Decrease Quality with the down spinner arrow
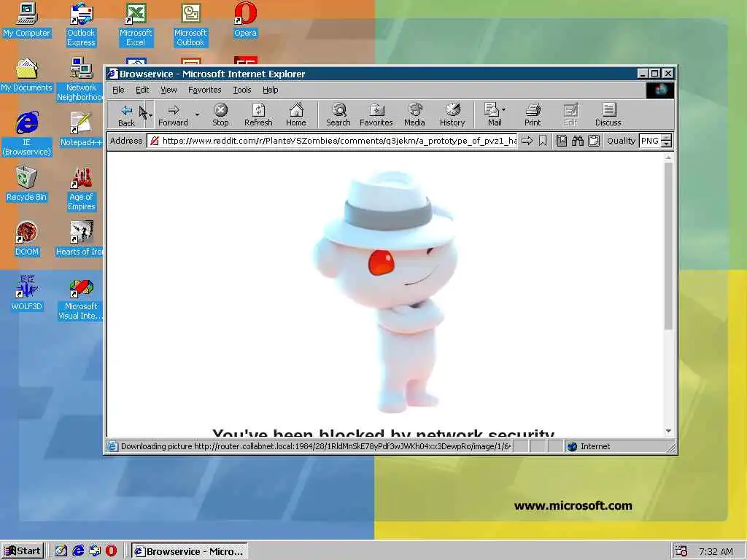This screenshot has height=560, width=747. (x=667, y=144)
